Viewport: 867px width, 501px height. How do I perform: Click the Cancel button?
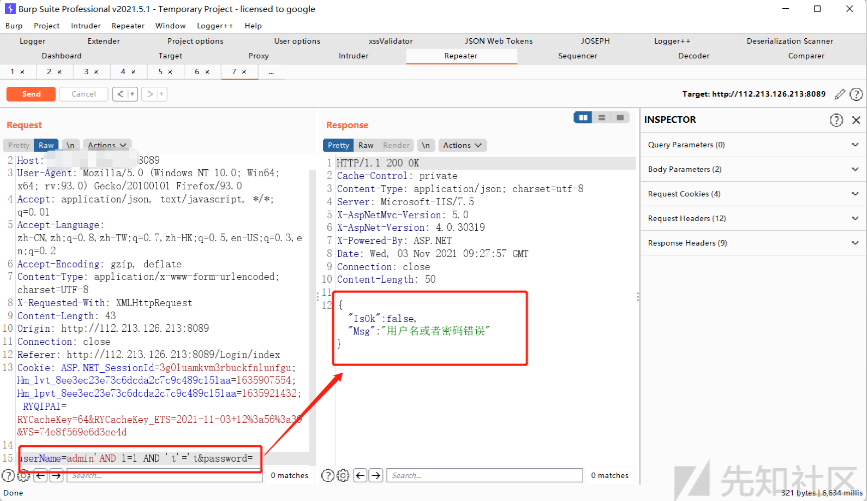coord(83,94)
